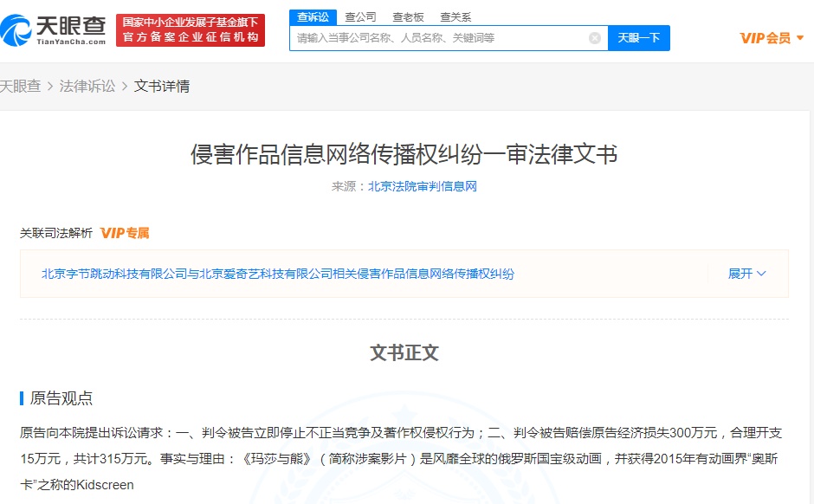Open the red 官方备案企业征信机构 banner
Screen dimensions: 814x504
[x=191, y=30]
